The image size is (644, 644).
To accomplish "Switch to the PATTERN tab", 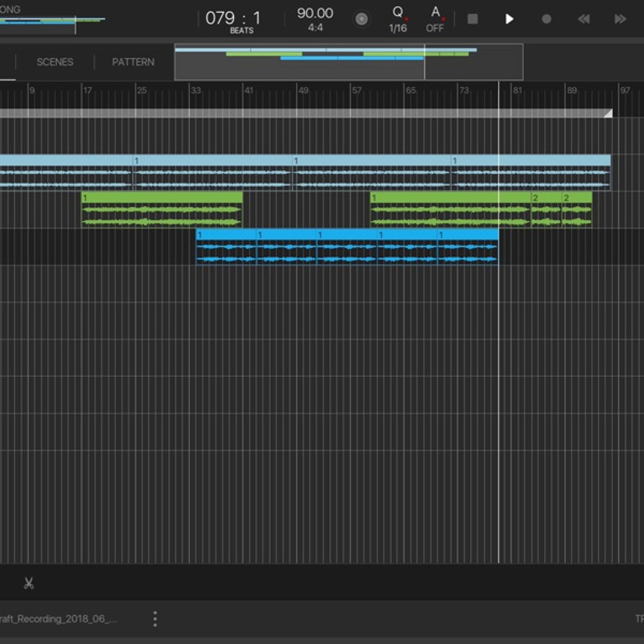I will click(133, 62).
